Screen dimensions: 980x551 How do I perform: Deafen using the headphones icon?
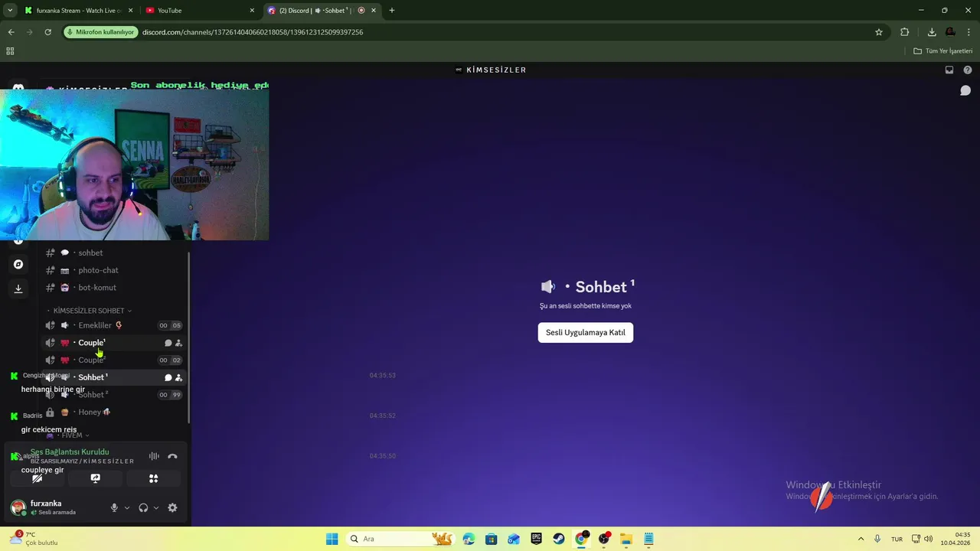(143, 507)
